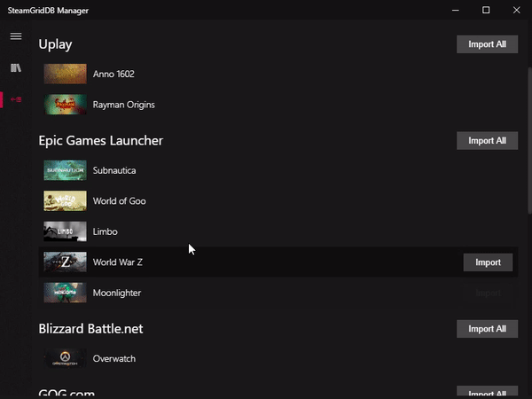Select the World of Goo title
This screenshot has width=532, height=399.
click(120, 201)
